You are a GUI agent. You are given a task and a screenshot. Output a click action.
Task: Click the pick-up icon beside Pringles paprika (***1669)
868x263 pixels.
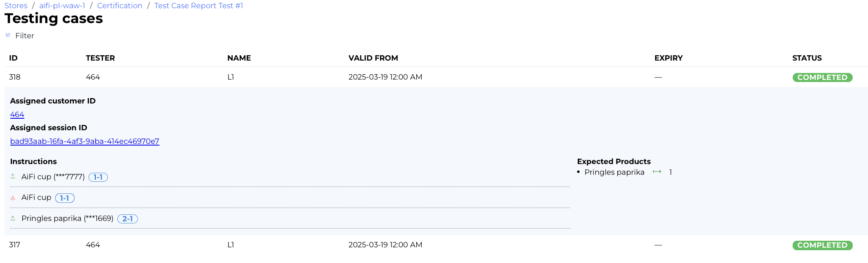(x=13, y=218)
